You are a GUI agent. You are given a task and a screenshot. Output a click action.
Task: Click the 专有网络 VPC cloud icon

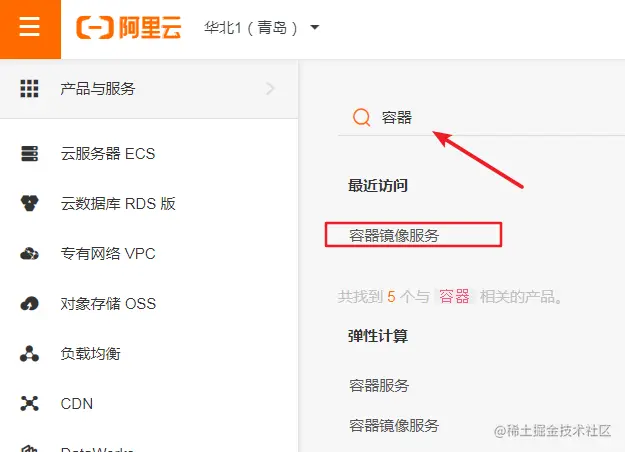[29, 254]
